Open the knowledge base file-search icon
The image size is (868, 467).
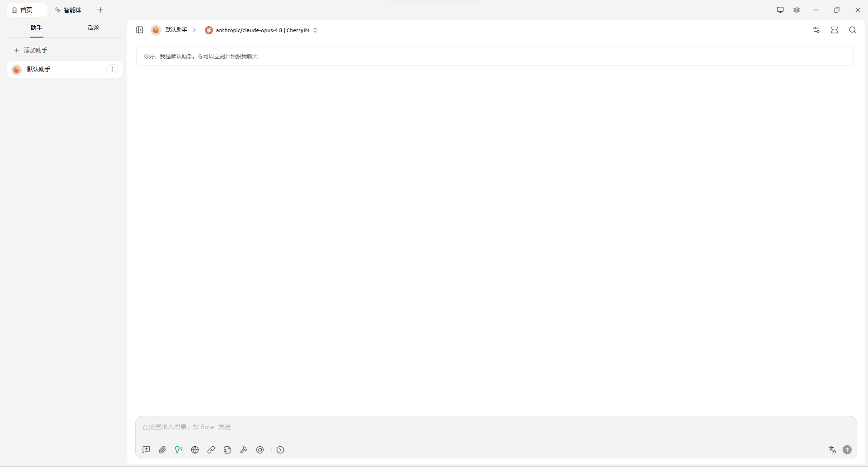tap(227, 450)
